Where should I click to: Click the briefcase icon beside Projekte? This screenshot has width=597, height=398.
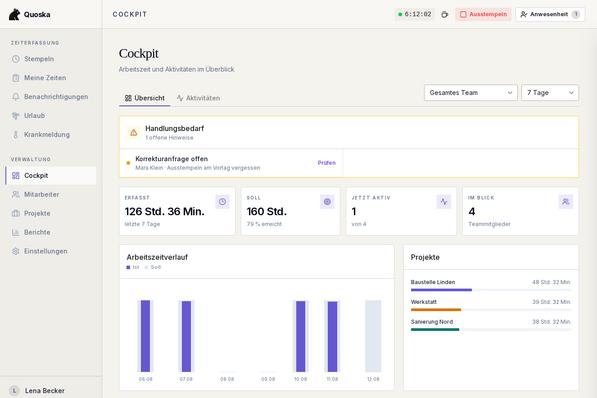pos(16,213)
